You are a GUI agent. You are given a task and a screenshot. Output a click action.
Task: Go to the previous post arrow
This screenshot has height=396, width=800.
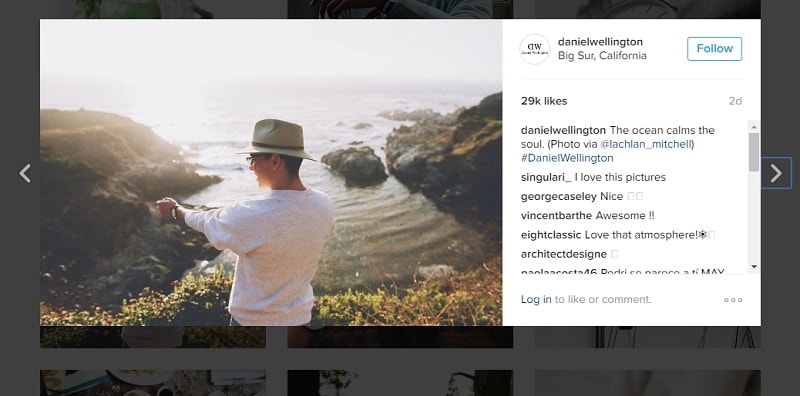pos(24,173)
